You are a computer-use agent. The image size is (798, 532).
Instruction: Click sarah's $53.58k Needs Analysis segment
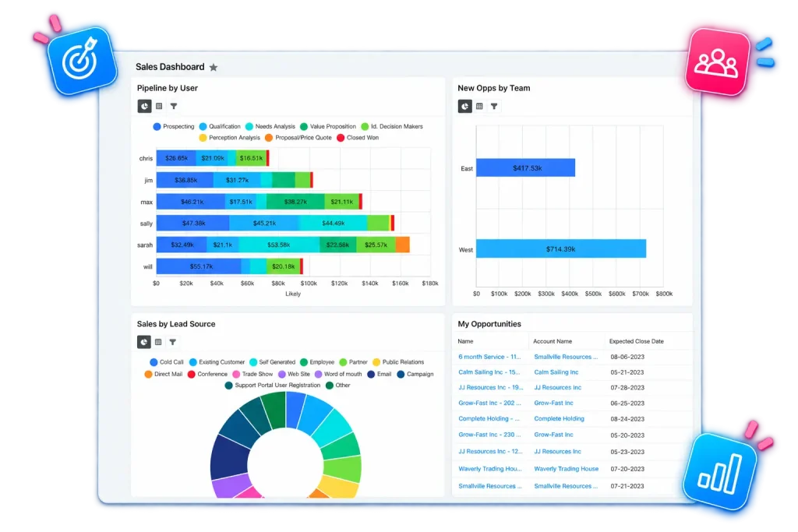(279, 245)
